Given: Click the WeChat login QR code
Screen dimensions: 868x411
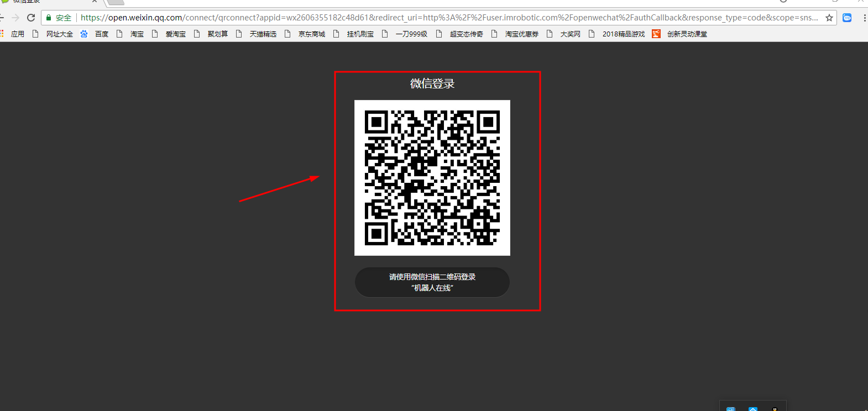Looking at the screenshot, I should (432, 177).
